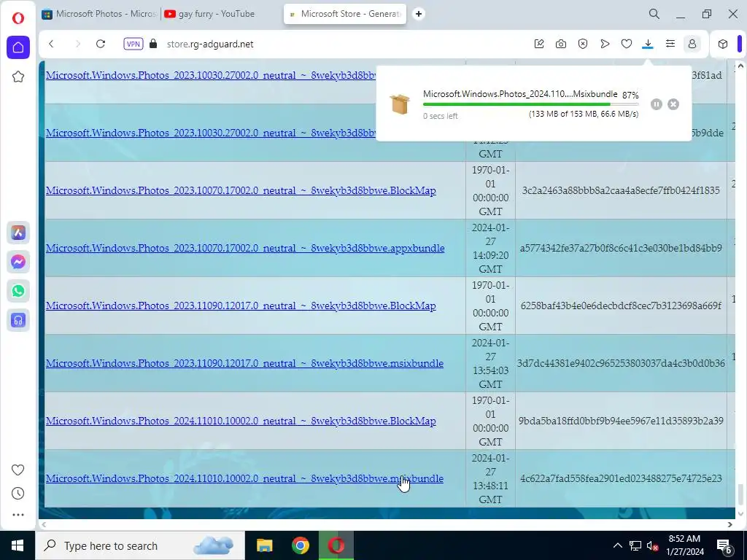
Task: Open Aria AI sidebar icon
Action: point(18,233)
